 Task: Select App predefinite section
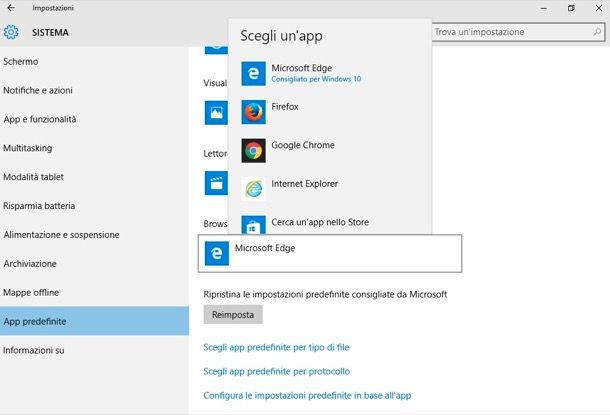point(94,321)
